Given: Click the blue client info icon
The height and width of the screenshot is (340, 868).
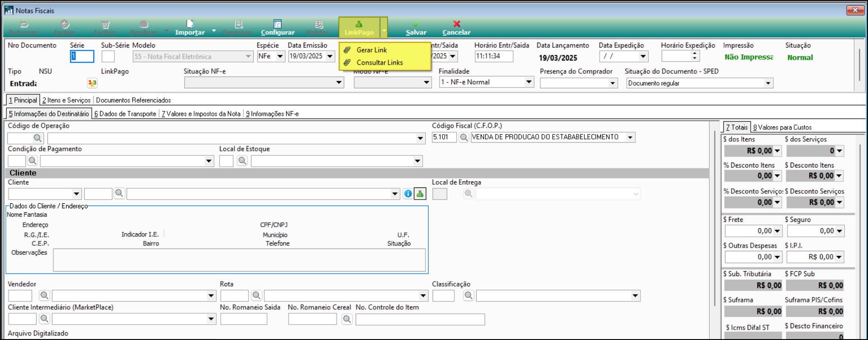Looking at the screenshot, I should tap(408, 194).
